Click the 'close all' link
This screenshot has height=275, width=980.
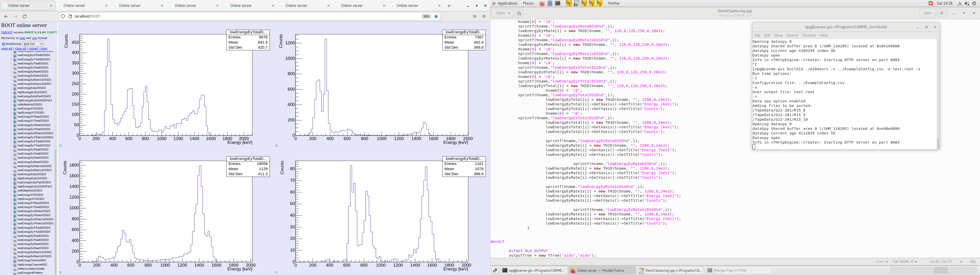tap(20, 48)
